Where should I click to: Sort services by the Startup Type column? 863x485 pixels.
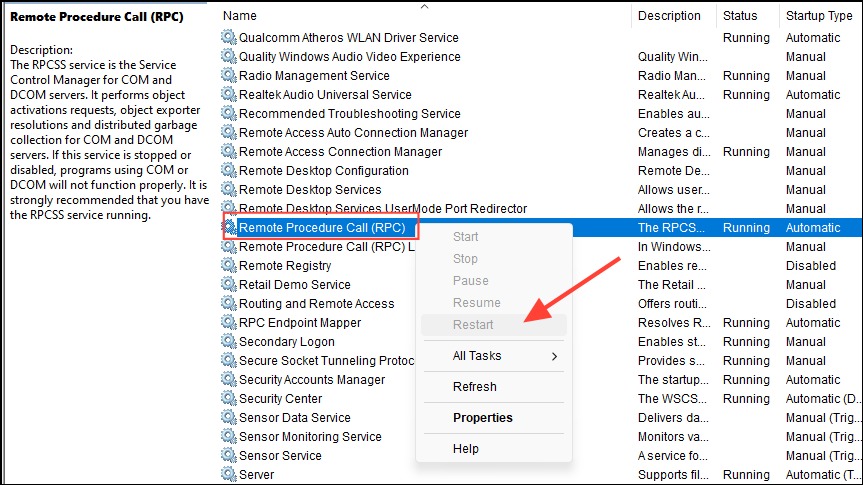tap(819, 15)
